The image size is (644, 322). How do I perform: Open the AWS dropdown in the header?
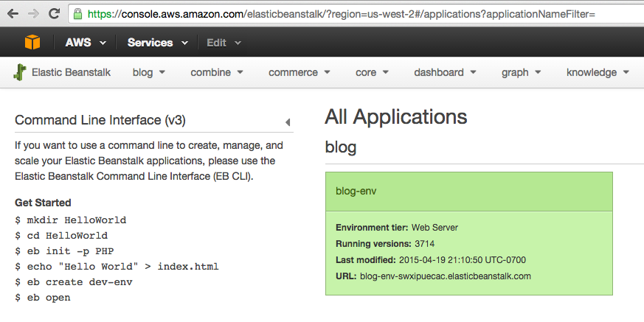[85, 43]
